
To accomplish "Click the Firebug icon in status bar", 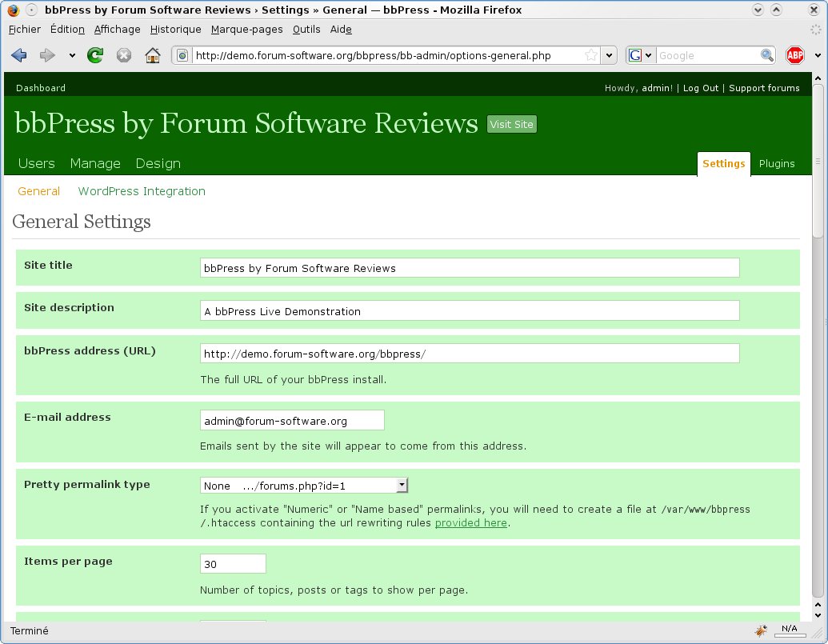I will click(761, 630).
